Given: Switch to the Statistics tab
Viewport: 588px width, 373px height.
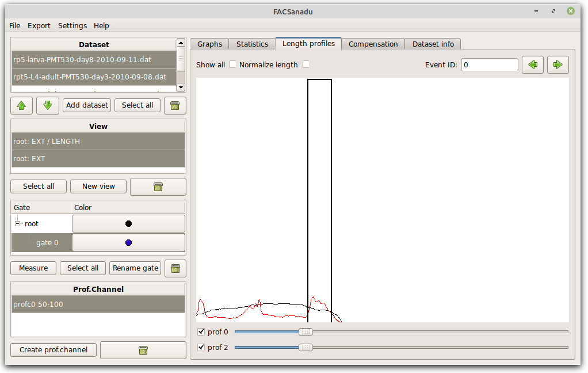Looking at the screenshot, I should pos(252,44).
